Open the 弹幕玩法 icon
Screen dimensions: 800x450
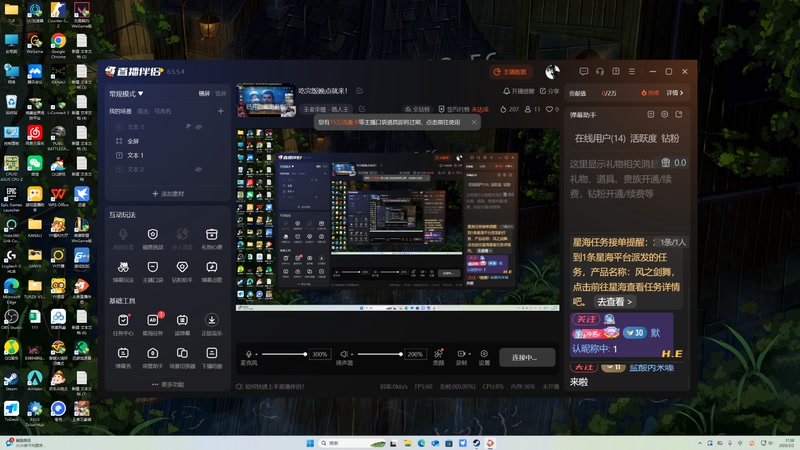(123, 267)
